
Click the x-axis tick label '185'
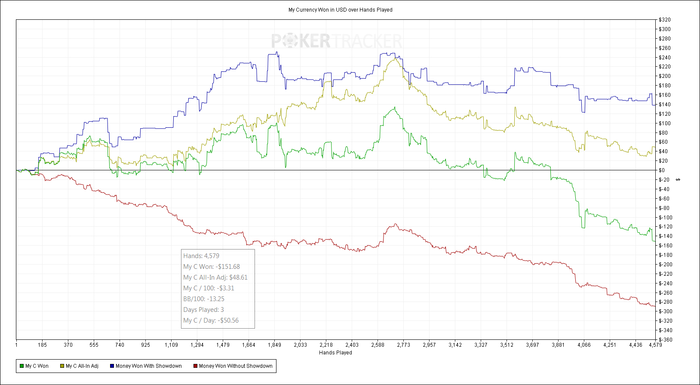(42, 345)
